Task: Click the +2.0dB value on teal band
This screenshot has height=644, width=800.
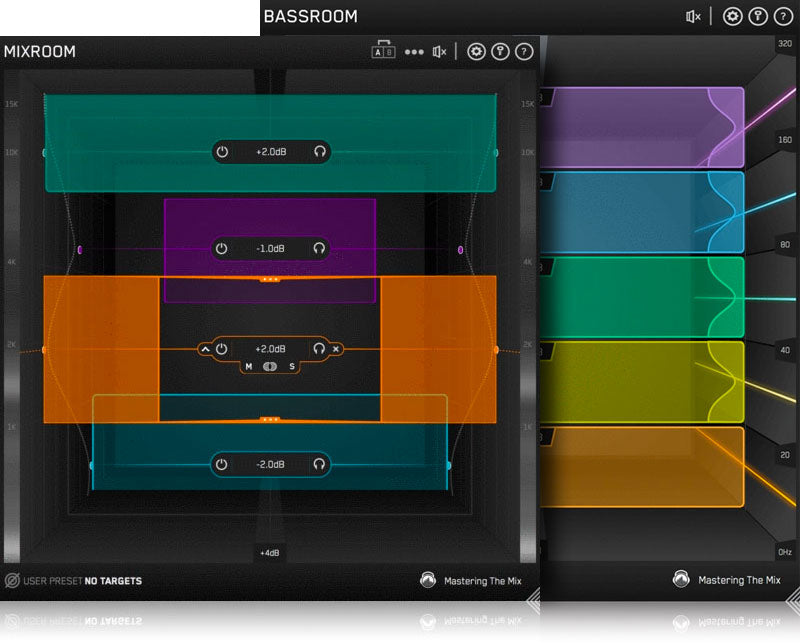Action: click(x=271, y=152)
